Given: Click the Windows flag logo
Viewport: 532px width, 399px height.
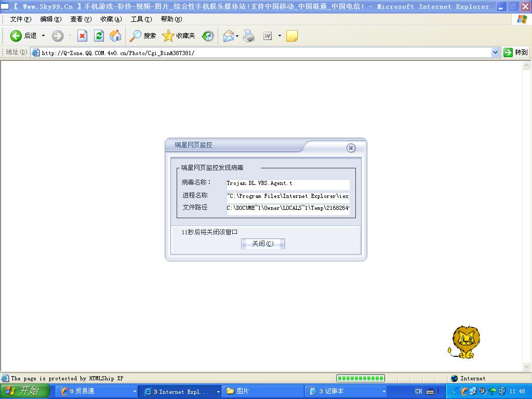Looking at the screenshot, I should [x=522, y=19].
